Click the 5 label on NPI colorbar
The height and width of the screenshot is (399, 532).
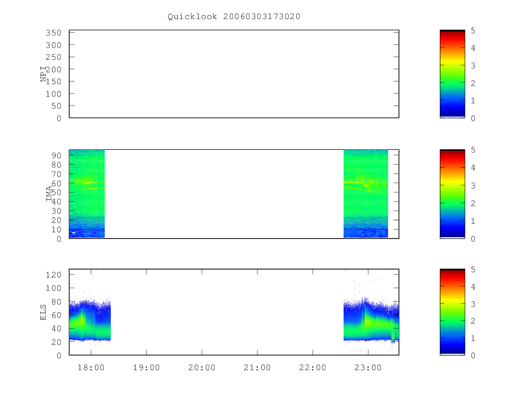(x=473, y=31)
